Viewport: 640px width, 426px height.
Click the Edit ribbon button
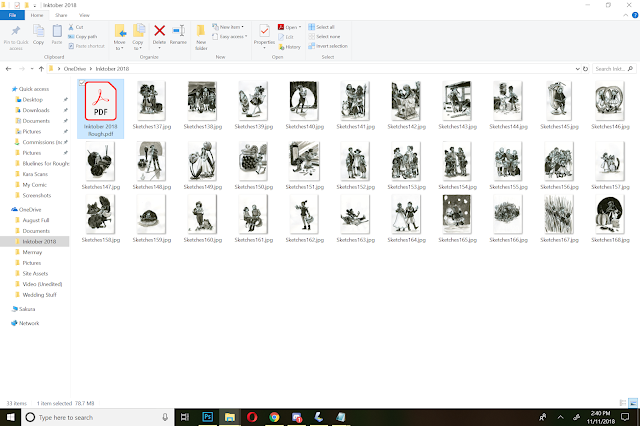[286, 37]
